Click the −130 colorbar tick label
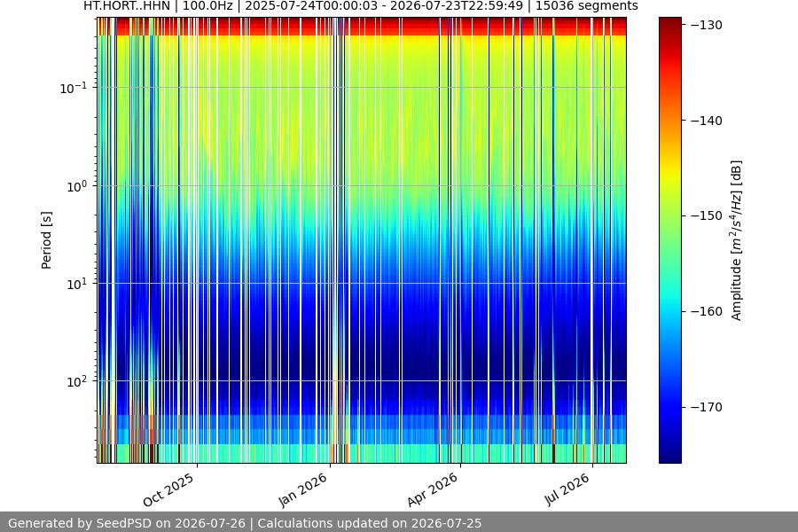798x532 pixels. (x=706, y=25)
